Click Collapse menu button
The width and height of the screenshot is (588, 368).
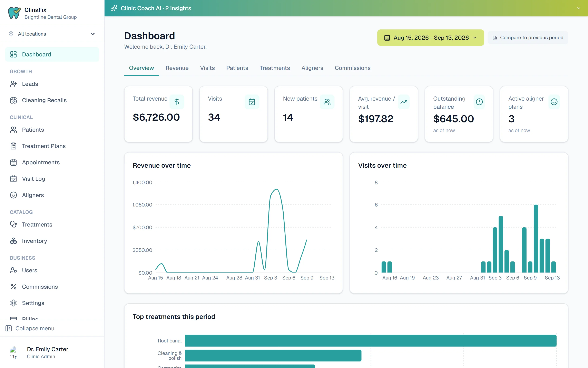coord(52,328)
